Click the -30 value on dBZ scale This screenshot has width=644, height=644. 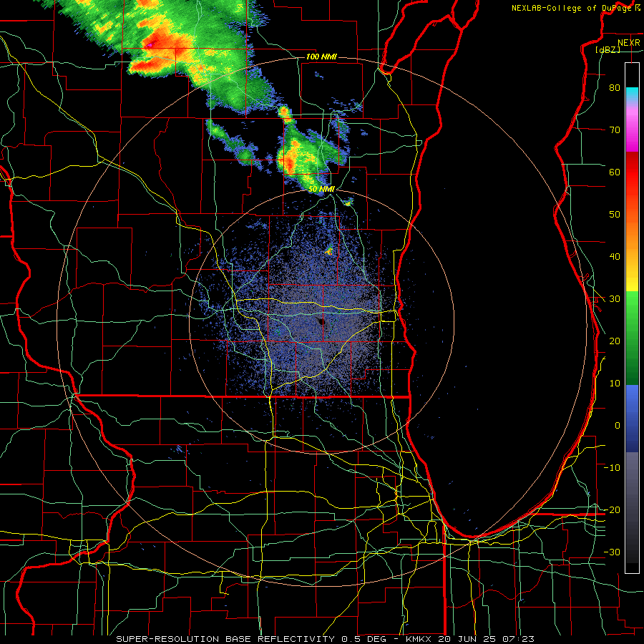612,552
